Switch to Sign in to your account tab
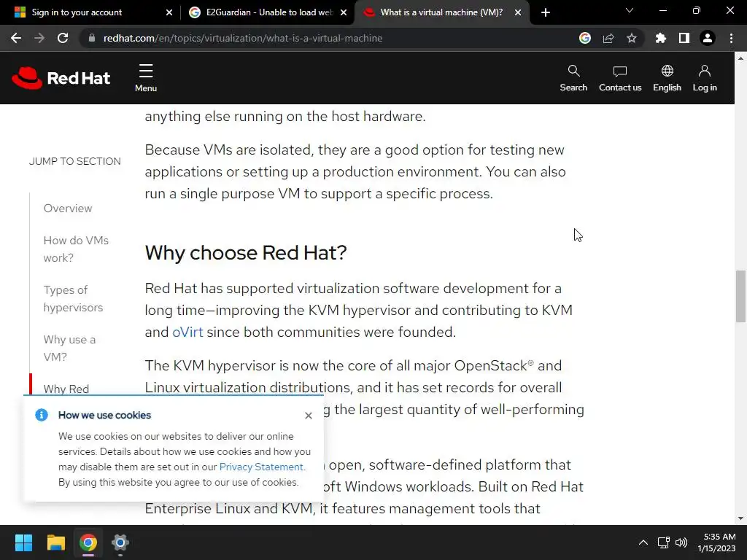747x560 pixels. tap(89, 12)
